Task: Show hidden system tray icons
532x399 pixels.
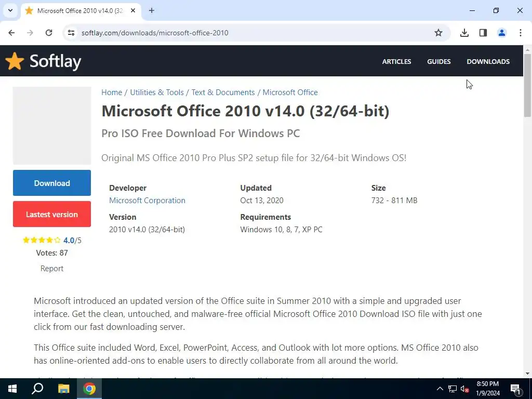Action: click(440, 389)
